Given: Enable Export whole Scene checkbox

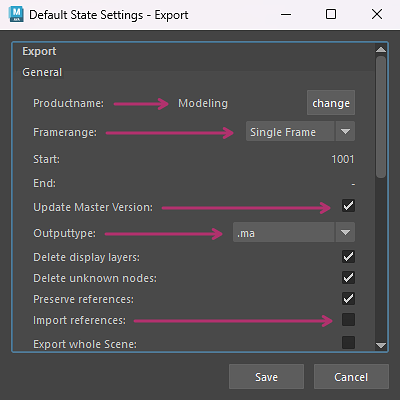Looking at the screenshot, I should [x=348, y=342].
